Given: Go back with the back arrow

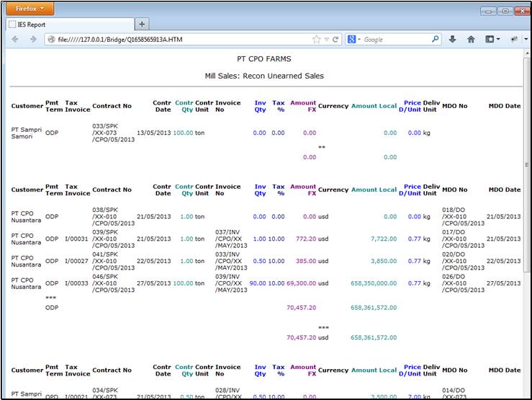Looking at the screenshot, I should 15,40.
